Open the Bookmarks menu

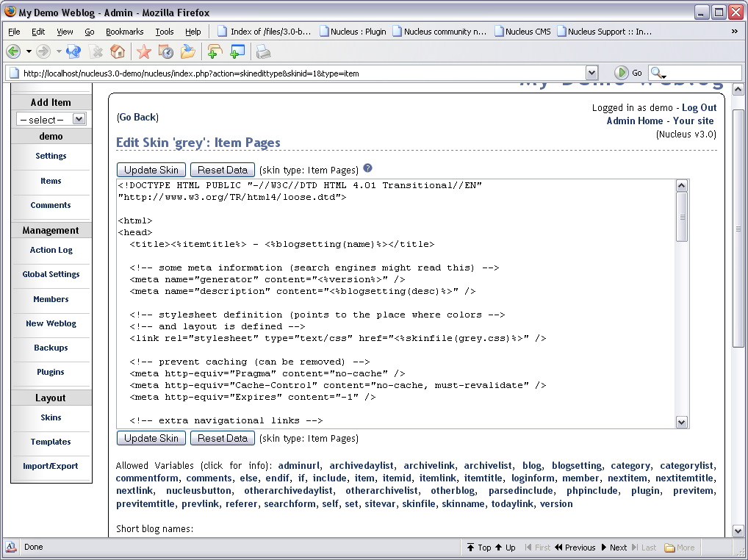[x=124, y=32]
